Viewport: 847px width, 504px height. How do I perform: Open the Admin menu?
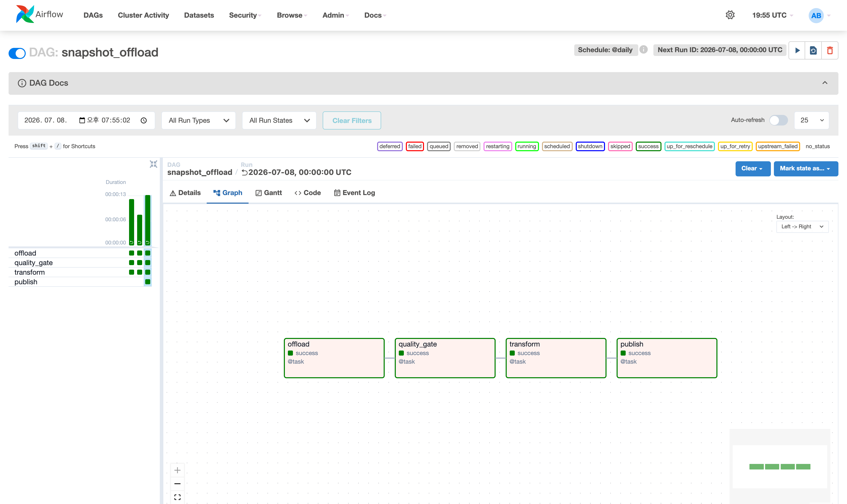pos(336,15)
